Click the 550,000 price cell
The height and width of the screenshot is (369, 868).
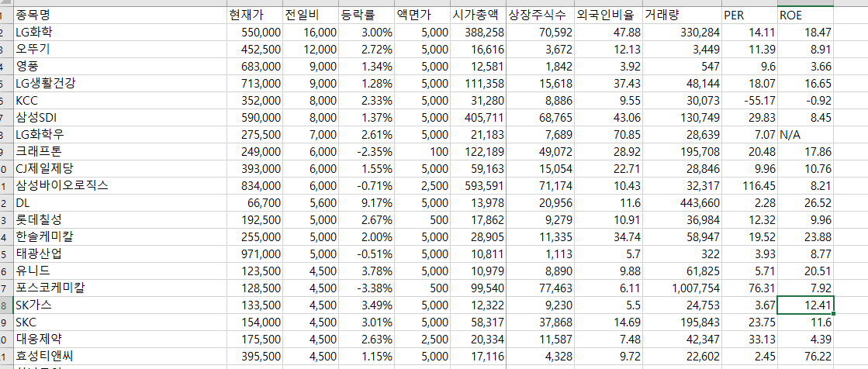[254, 32]
